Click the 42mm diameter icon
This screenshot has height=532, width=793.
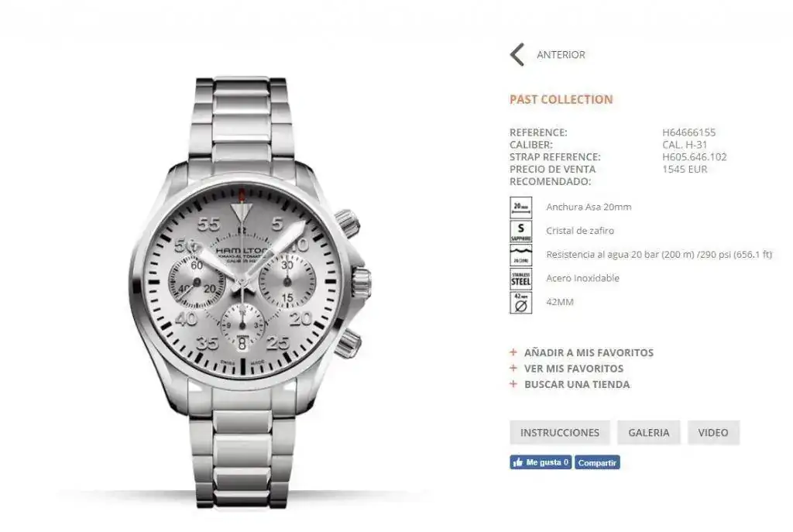point(521,303)
